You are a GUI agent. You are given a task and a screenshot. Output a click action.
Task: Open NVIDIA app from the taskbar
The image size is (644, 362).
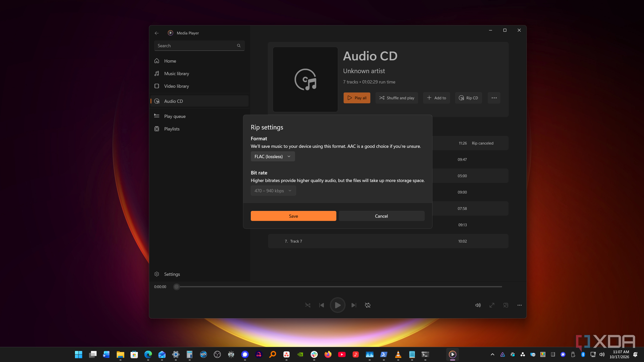300,354
